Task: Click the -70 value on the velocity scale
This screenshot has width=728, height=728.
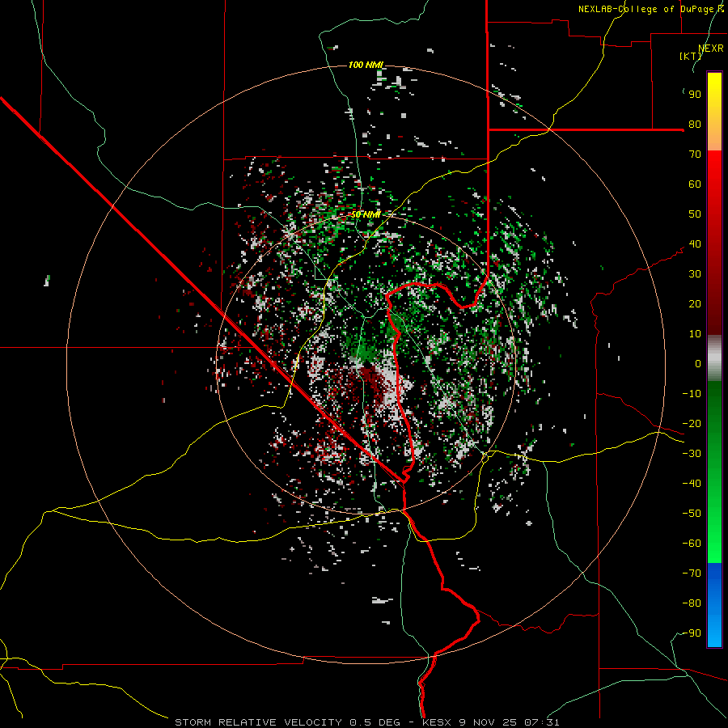Action: point(692,574)
